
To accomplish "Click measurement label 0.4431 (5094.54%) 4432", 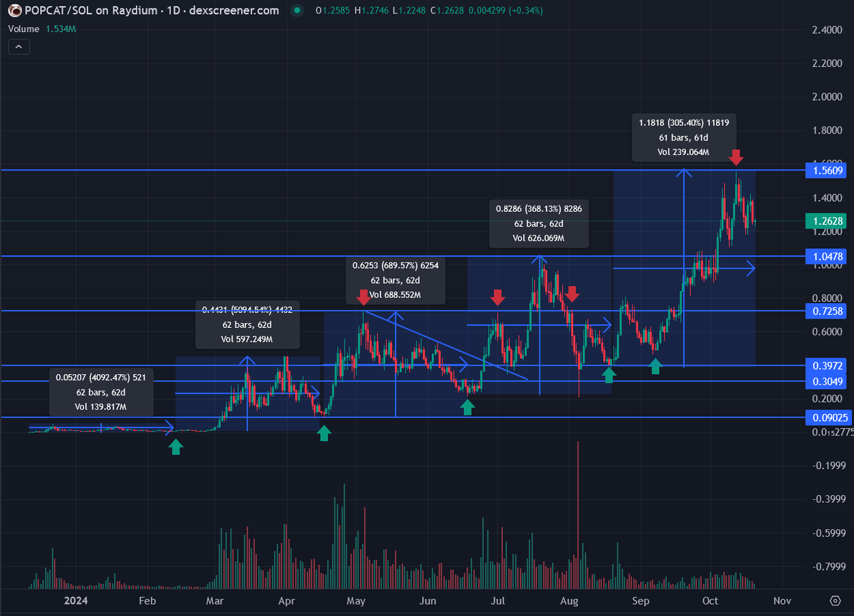I will [247, 309].
